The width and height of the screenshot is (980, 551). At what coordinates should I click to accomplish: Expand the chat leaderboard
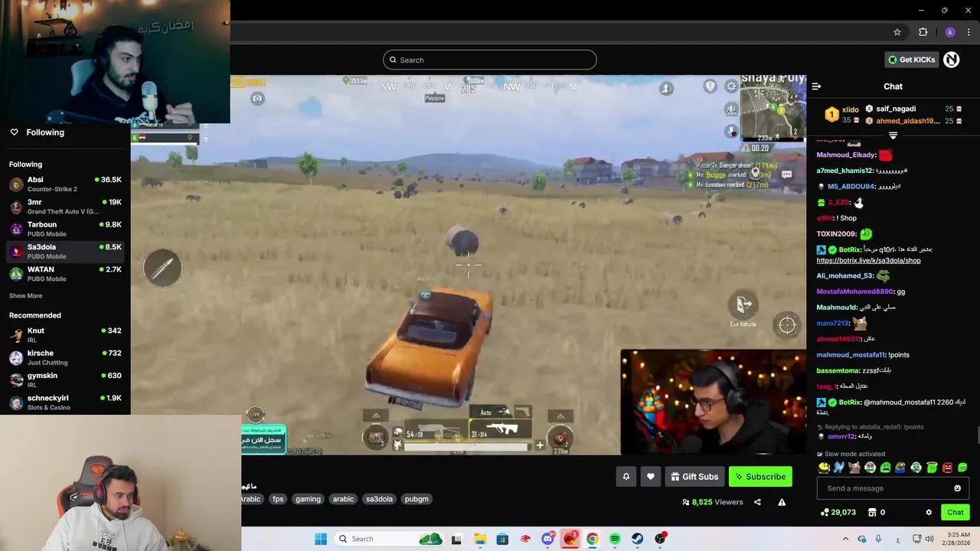click(893, 135)
